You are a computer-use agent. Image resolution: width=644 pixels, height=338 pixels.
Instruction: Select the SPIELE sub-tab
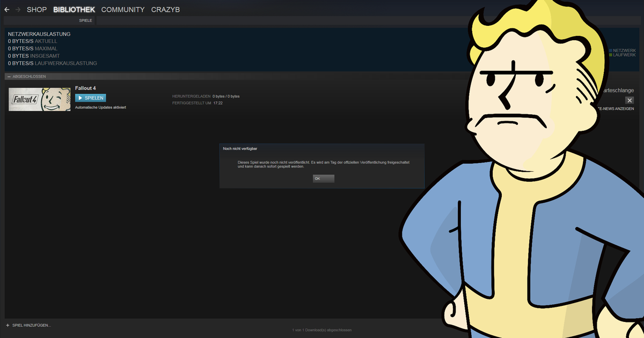[x=86, y=20]
